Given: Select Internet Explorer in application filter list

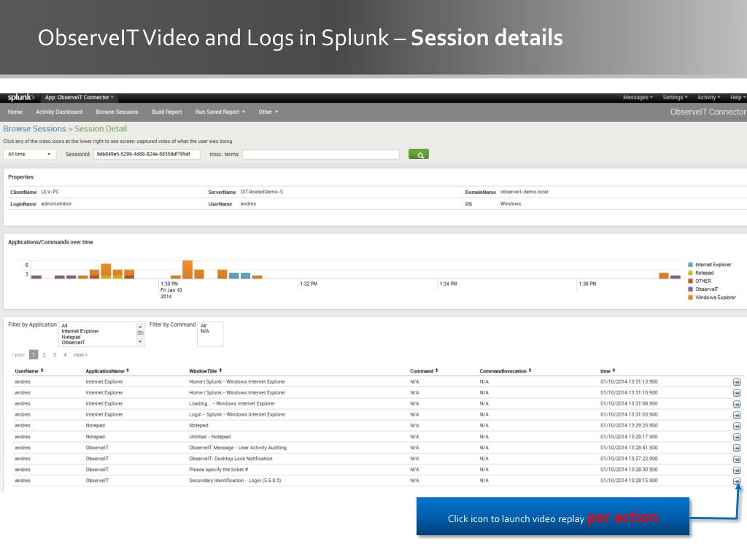Looking at the screenshot, I should pos(80,332).
